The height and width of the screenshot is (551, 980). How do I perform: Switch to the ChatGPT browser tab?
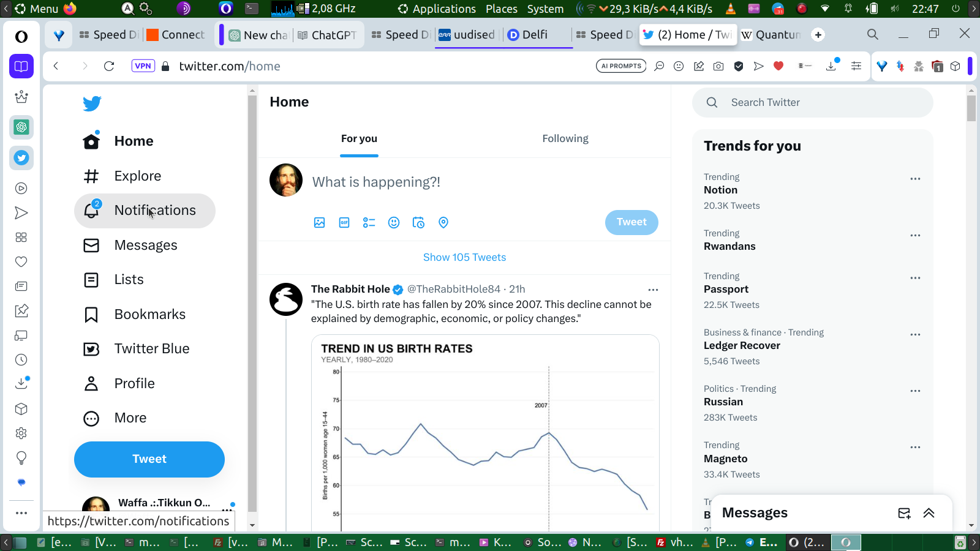(x=327, y=35)
